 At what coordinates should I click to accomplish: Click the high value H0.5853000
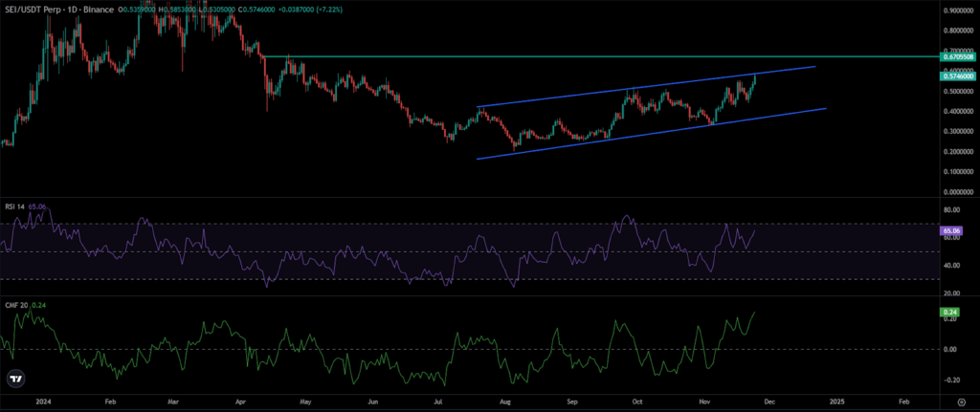[x=177, y=10]
